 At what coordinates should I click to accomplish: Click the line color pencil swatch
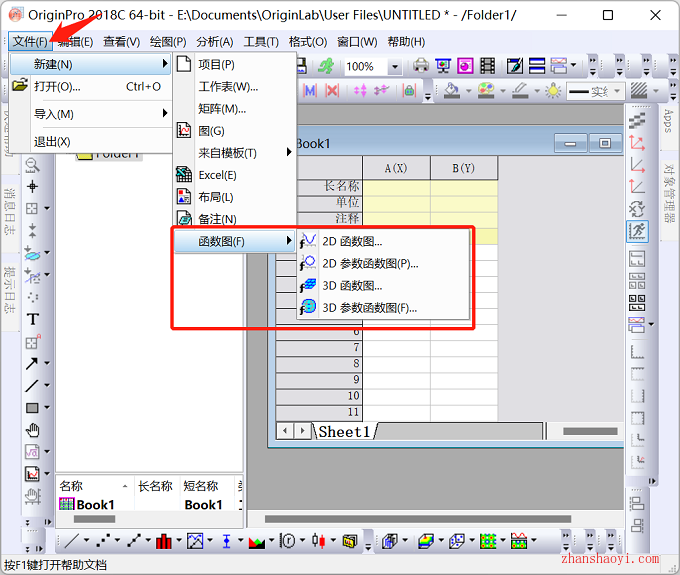(520, 91)
